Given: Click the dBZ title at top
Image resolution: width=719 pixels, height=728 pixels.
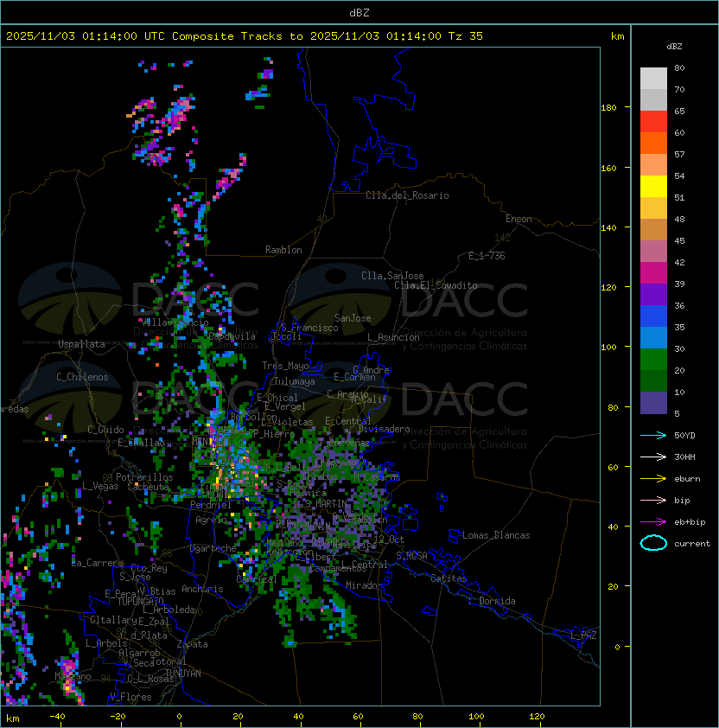Looking at the screenshot, I should (x=359, y=13).
